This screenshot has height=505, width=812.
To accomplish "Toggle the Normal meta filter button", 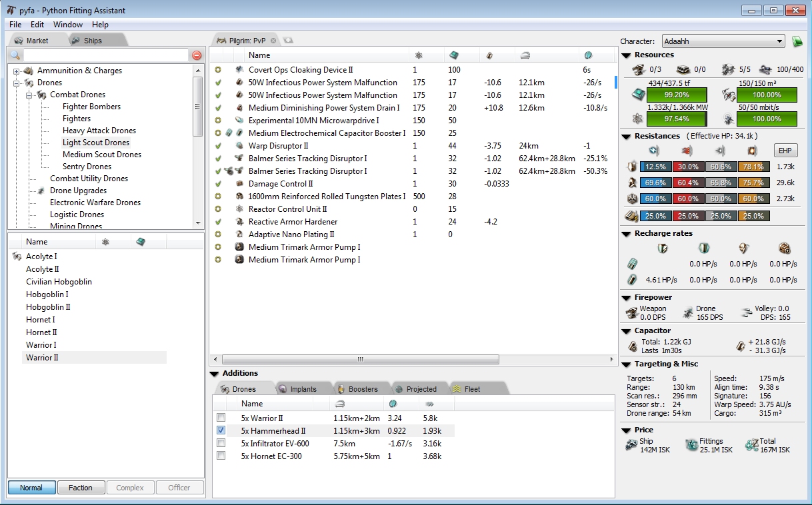I will tap(31, 488).
